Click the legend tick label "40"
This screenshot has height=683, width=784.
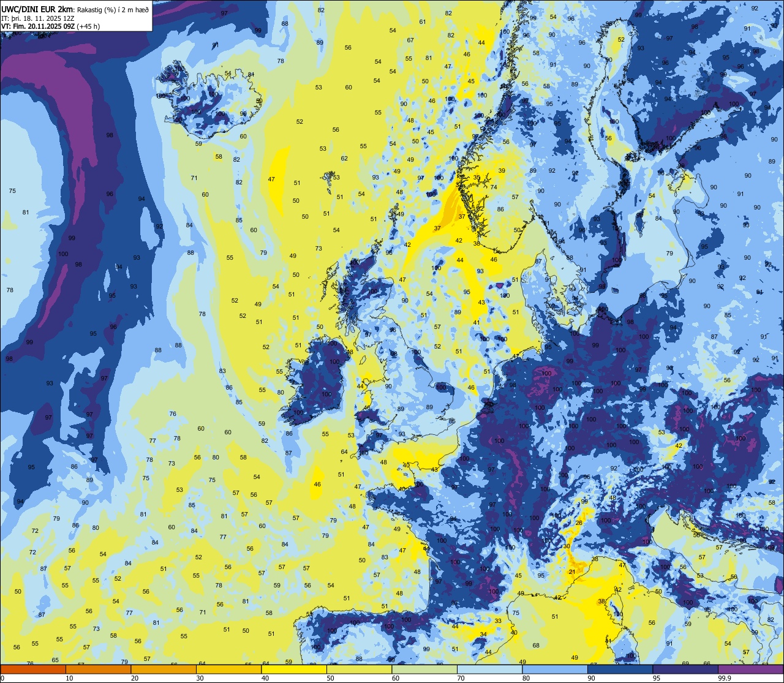265,678
